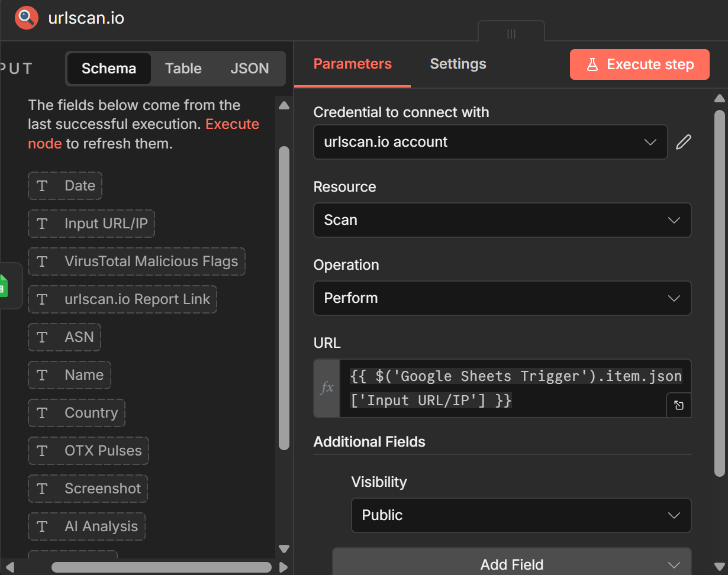Open the Operation dropdown set to Perform
728x575 pixels.
pyautogui.click(x=502, y=298)
